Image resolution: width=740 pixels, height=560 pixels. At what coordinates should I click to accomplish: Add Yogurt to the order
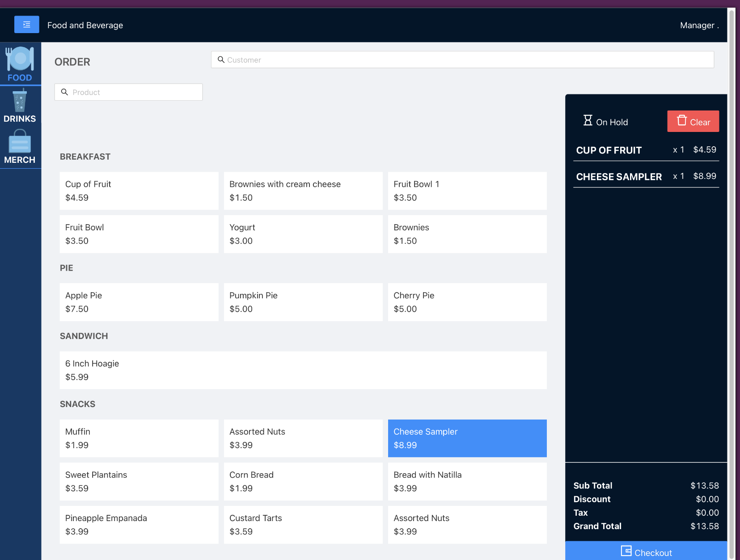click(303, 234)
